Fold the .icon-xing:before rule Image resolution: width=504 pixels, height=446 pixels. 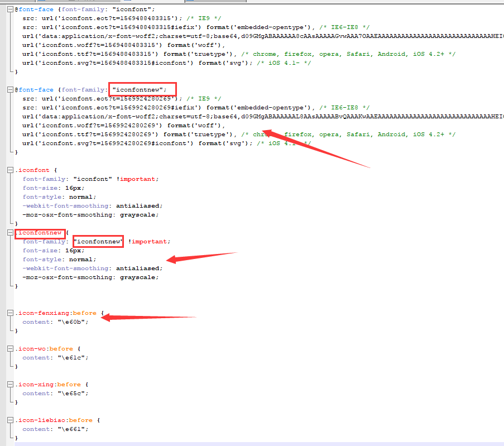10,384
